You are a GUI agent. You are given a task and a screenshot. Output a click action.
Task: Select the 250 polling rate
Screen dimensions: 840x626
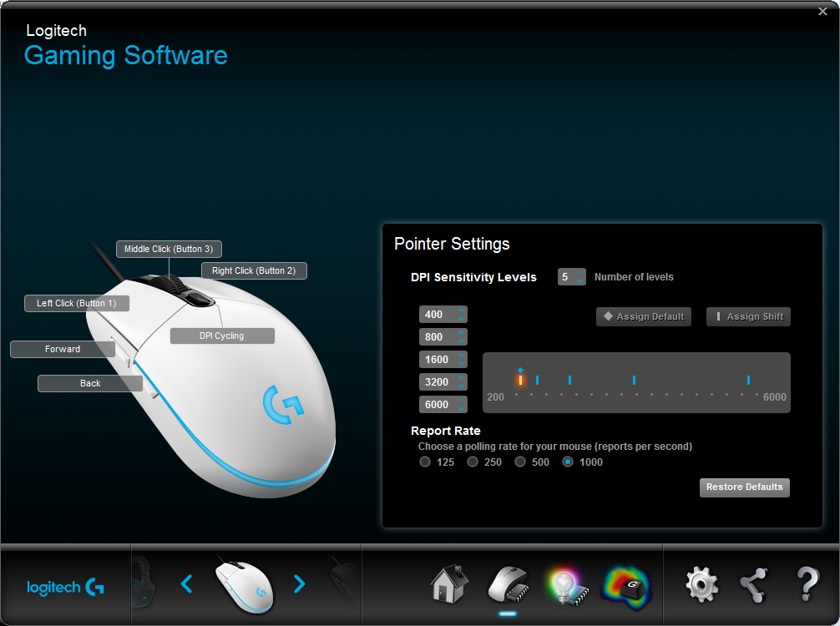(472, 462)
